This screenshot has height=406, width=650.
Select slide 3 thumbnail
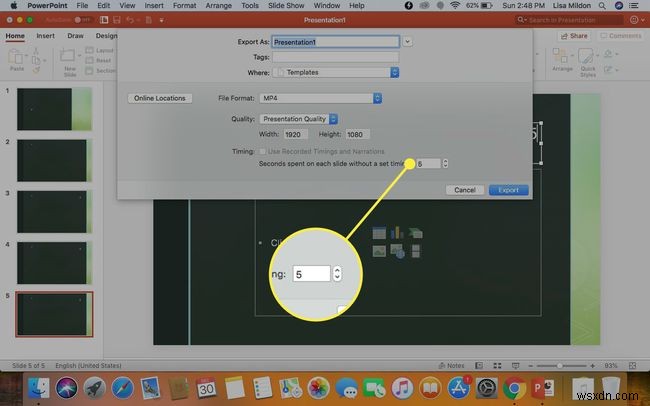click(54, 212)
